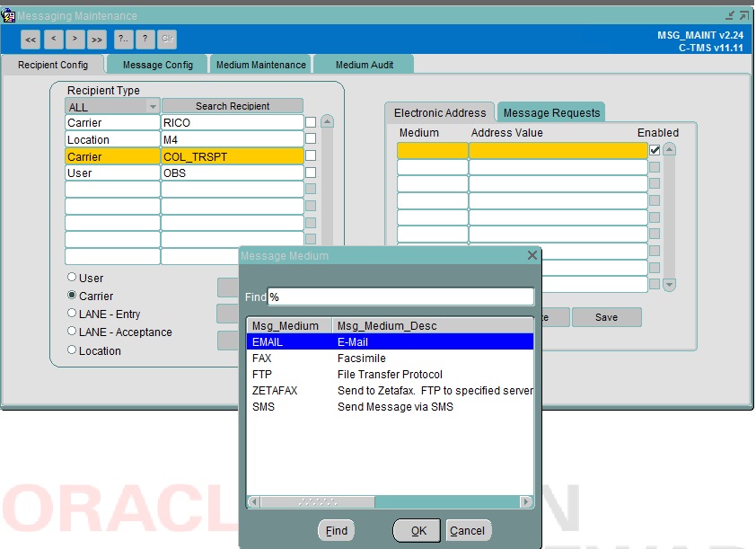This screenshot has height=549, width=756.
Task: Click the Msg_Medium column header
Action: tap(290, 326)
